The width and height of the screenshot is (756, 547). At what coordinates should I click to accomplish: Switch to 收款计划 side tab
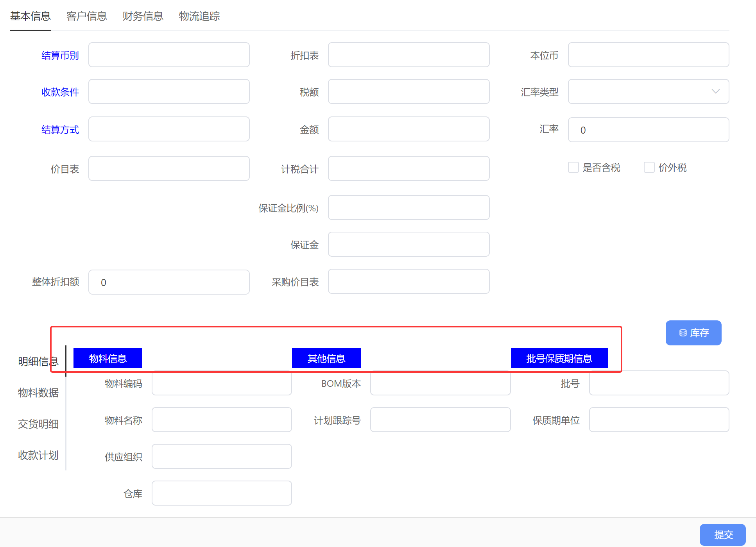(x=38, y=455)
